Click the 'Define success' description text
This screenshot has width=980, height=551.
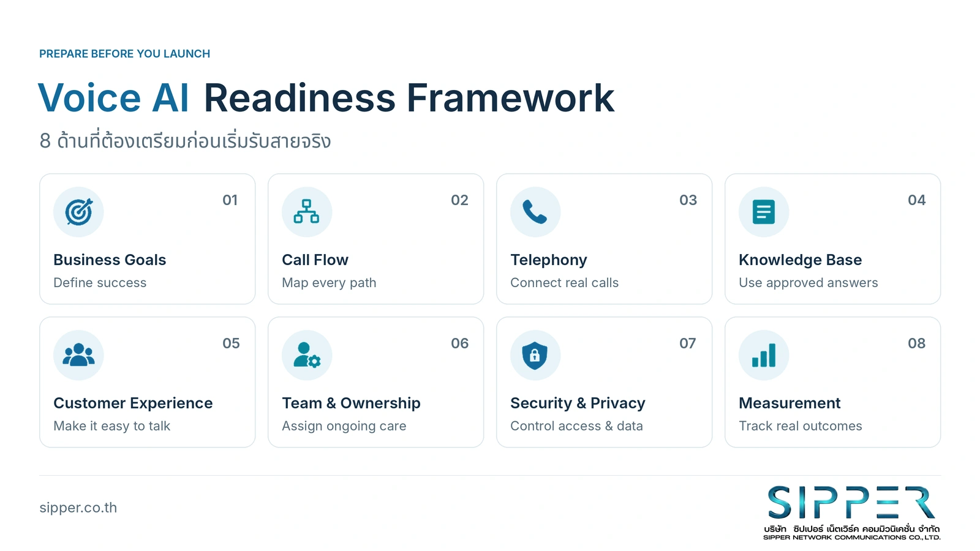[x=100, y=283]
